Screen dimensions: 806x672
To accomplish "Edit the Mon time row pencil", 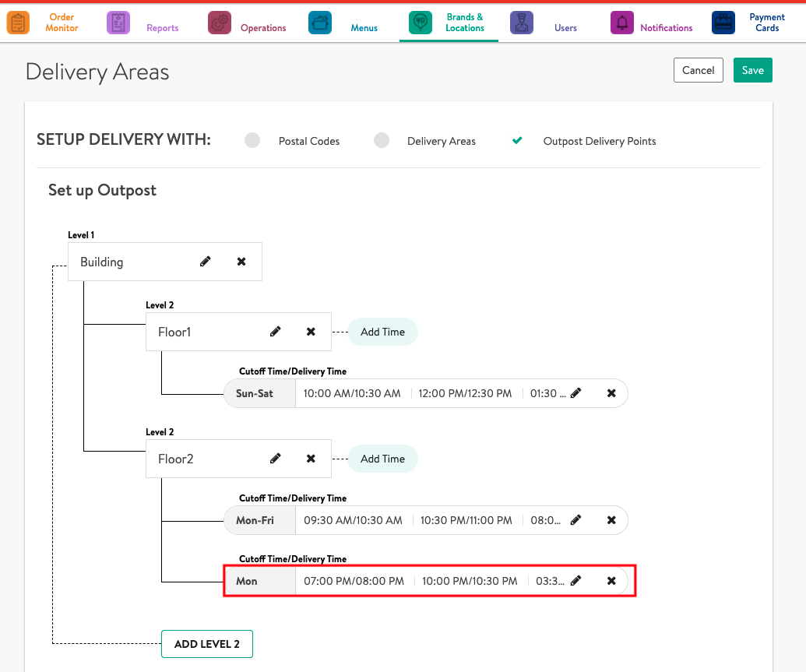I will click(x=575, y=581).
